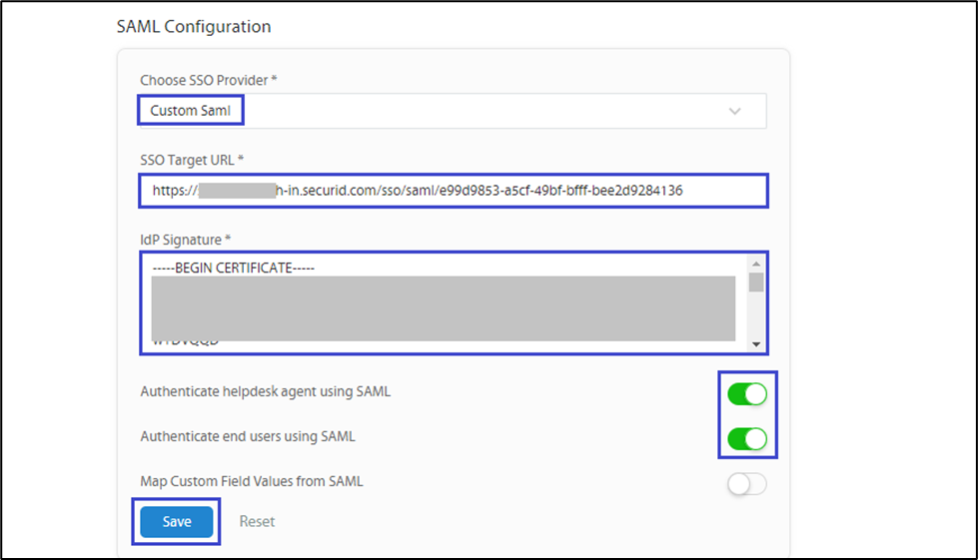Click the "Authenticate end users using SAML" label
Image resolution: width=978 pixels, height=560 pixels.
click(x=248, y=436)
